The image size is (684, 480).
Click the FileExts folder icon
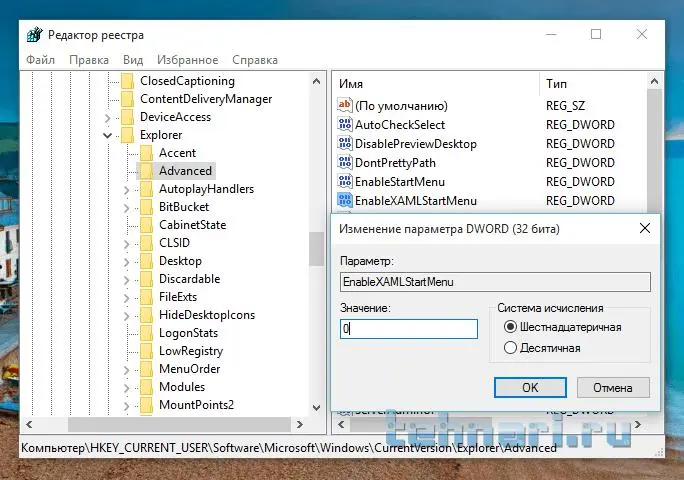(147, 297)
